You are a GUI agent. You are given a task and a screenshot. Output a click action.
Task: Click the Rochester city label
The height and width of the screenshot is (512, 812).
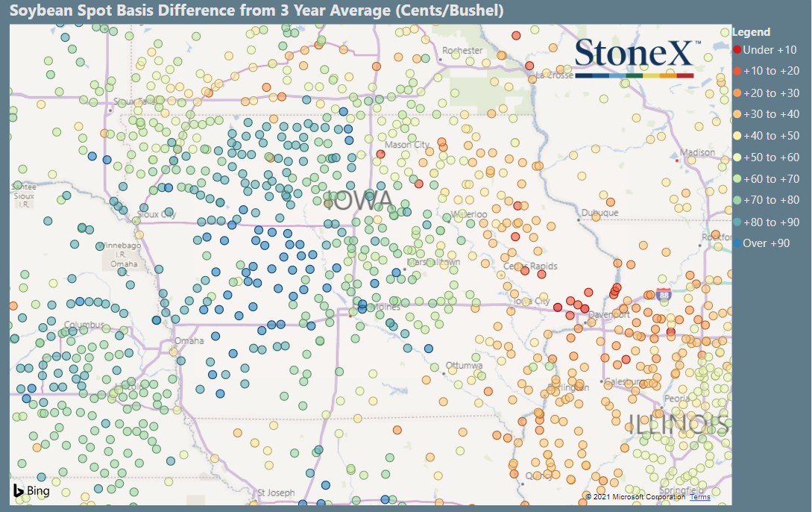[x=462, y=50]
